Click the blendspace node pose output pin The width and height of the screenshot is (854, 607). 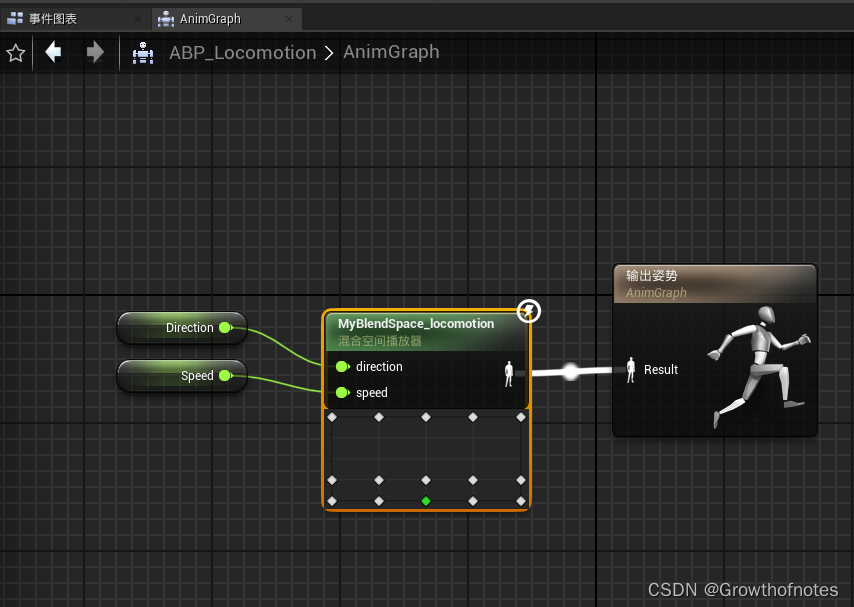(x=509, y=374)
